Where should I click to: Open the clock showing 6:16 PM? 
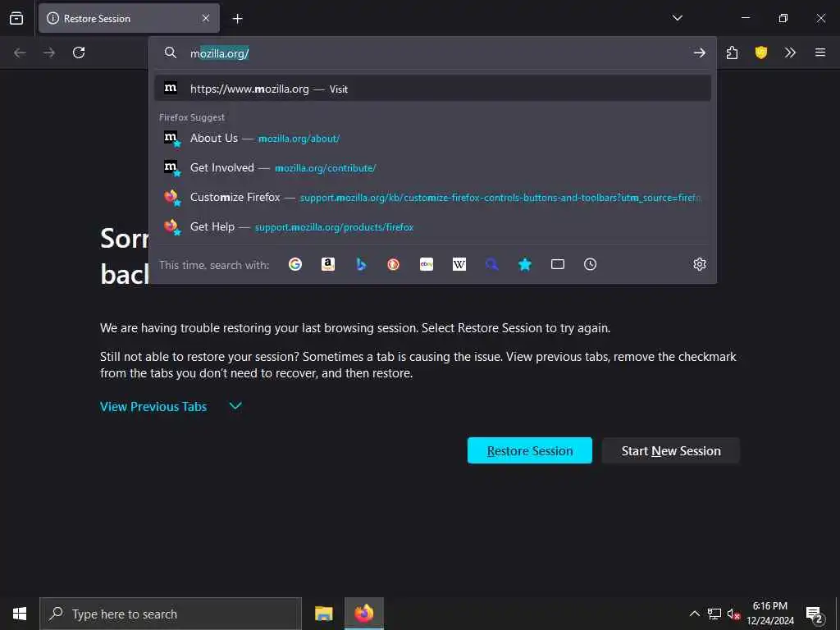[769, 614]
